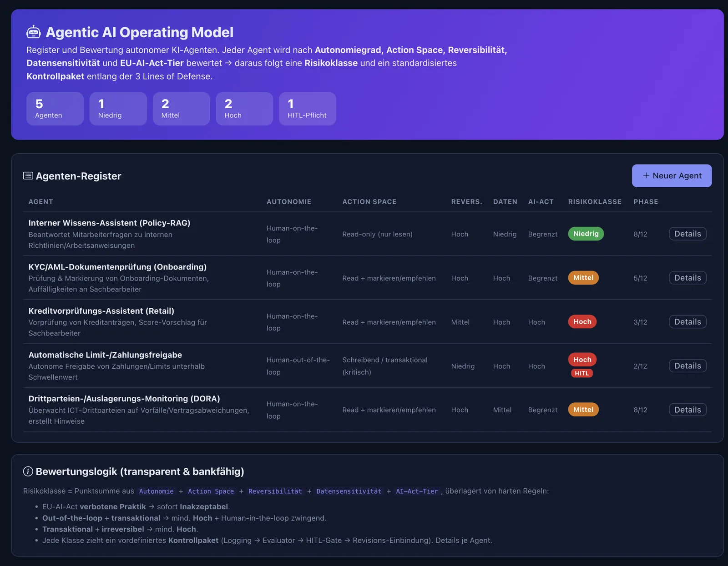
Task: Click rule bullet Transaktional + irreversibel
Action: [120, 529]
